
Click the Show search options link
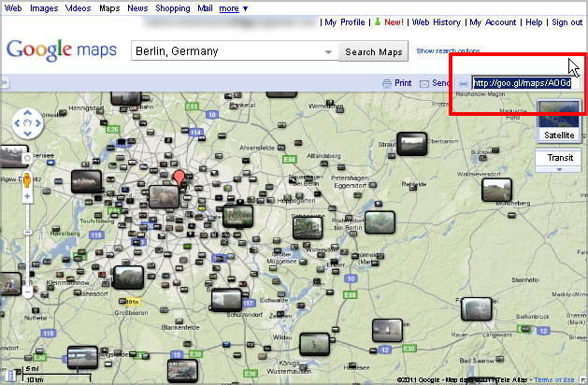click(448, 50)
